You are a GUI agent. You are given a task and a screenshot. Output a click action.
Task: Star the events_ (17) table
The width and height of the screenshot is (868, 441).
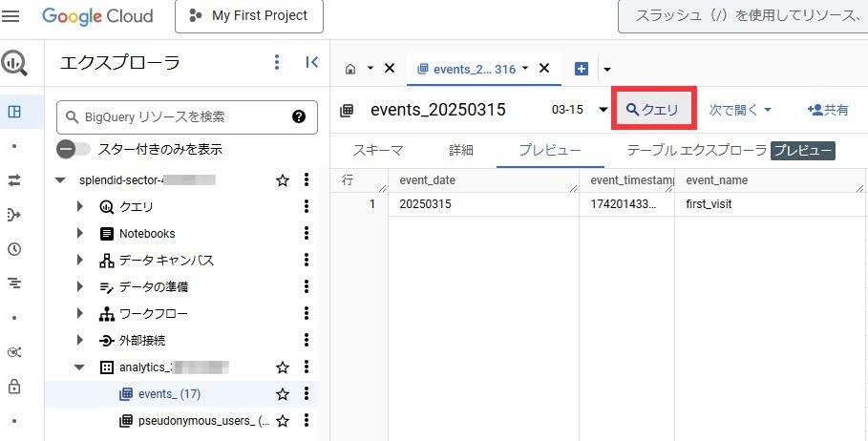pos(283,394)
